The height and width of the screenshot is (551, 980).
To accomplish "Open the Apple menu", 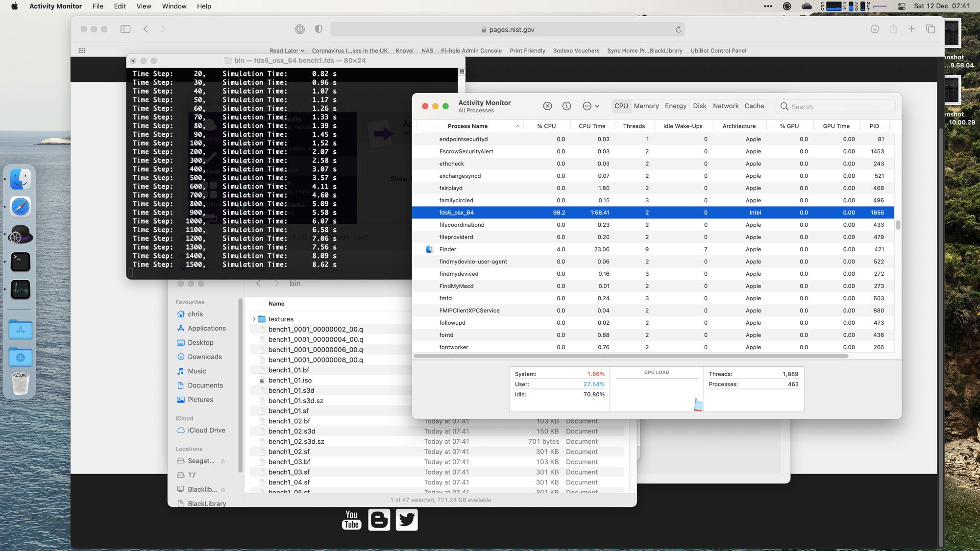I will tap(14, 6).
